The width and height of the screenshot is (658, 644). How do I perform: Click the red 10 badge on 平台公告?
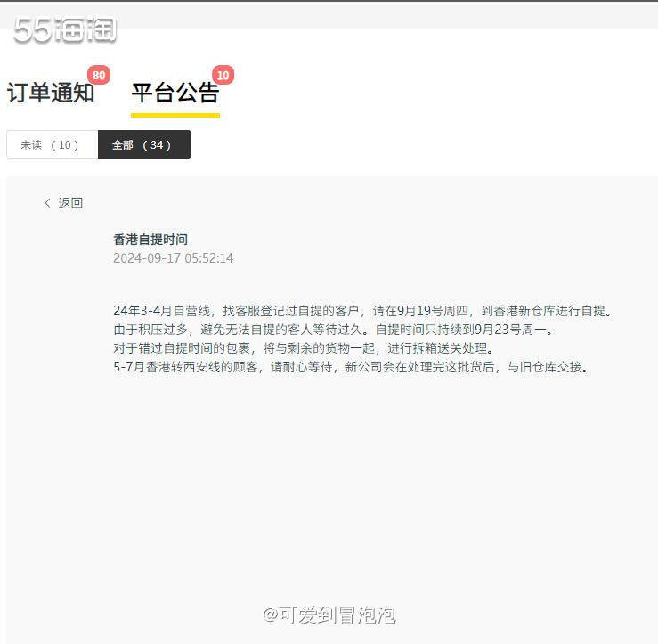(x=223, y=75)
